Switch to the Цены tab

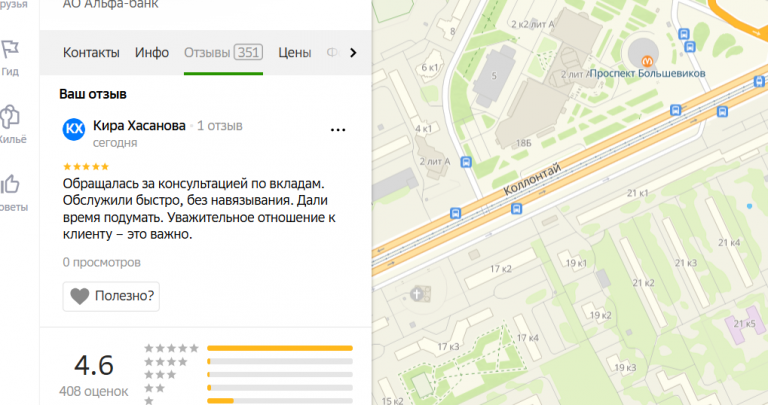tap(294, 52)
